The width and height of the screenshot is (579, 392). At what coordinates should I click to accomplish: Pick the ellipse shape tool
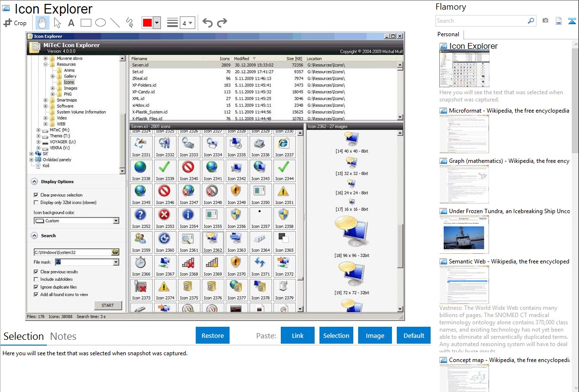[x=101, y=23]
